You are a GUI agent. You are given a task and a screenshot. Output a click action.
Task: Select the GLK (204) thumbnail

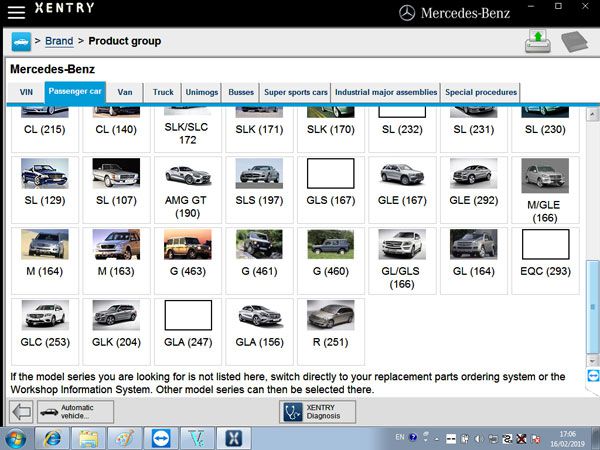pyautogui.click(x=116, y=315)
